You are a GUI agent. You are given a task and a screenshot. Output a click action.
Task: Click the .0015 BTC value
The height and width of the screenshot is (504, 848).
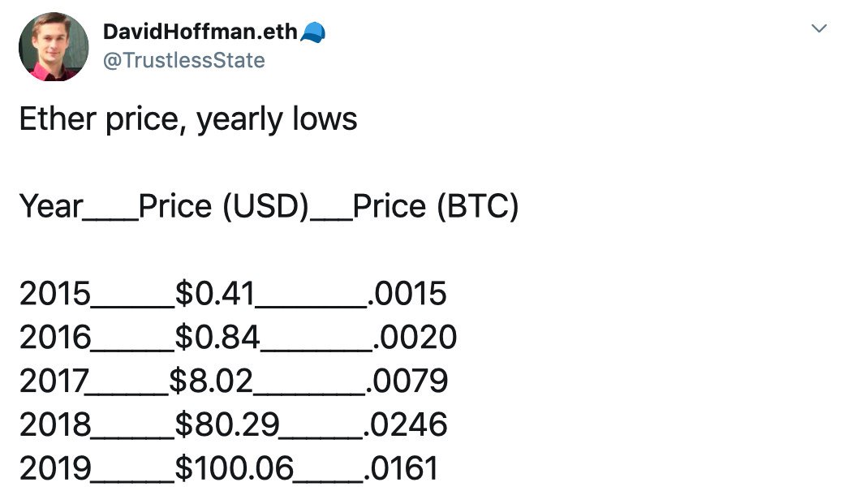(407, 294)
